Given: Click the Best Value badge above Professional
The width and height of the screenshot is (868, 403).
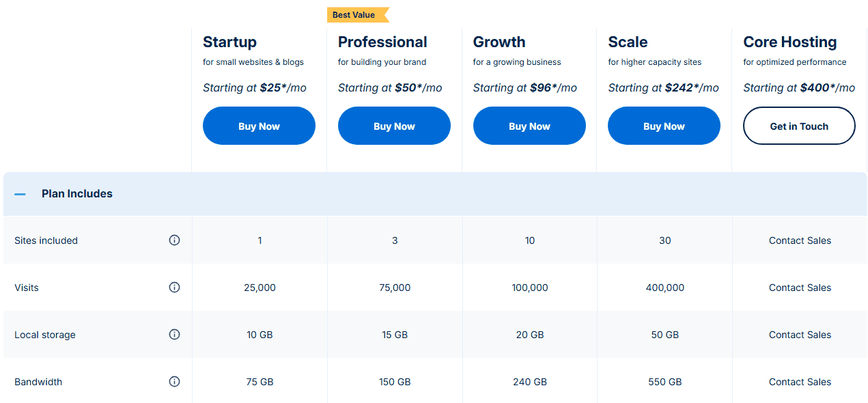Looking at the screenshot, I should tap(354, 14).
